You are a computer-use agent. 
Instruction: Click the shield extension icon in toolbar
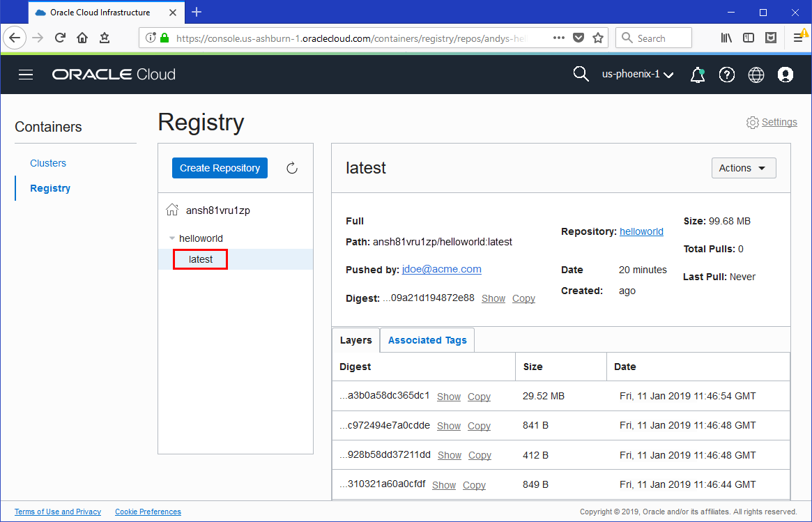[771, 38]
